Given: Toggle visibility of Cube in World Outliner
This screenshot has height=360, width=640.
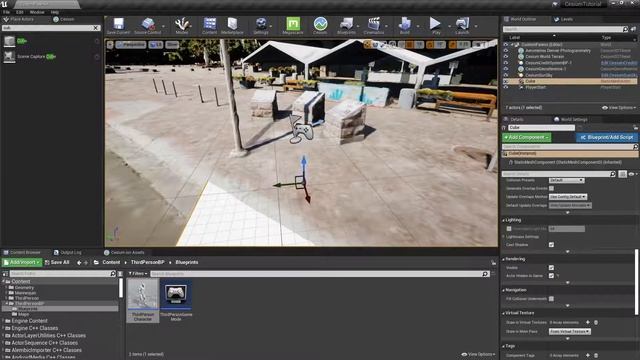Looking at the screenshot, I should [x=506, y=81].
